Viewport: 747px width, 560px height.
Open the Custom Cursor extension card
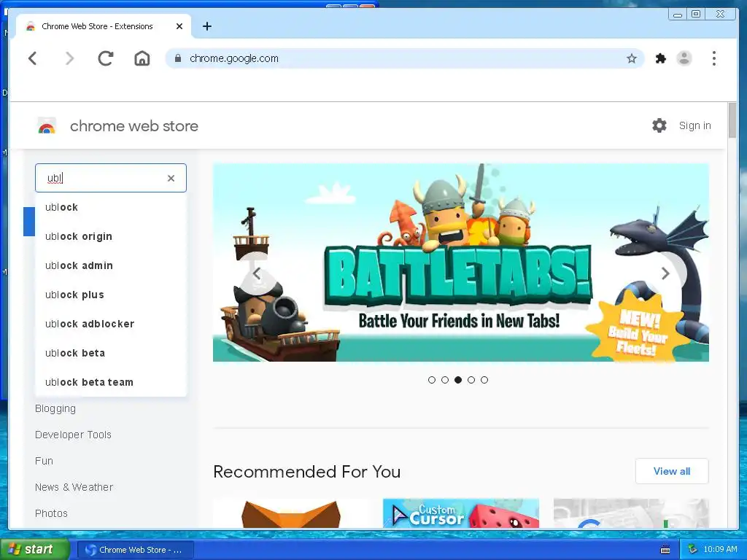pos(461,513)
